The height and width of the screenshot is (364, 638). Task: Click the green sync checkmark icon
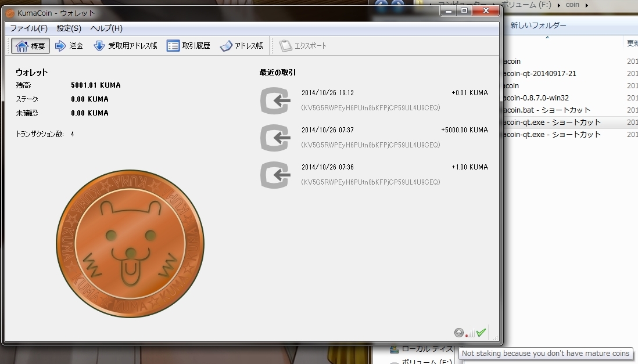(481, 333)
